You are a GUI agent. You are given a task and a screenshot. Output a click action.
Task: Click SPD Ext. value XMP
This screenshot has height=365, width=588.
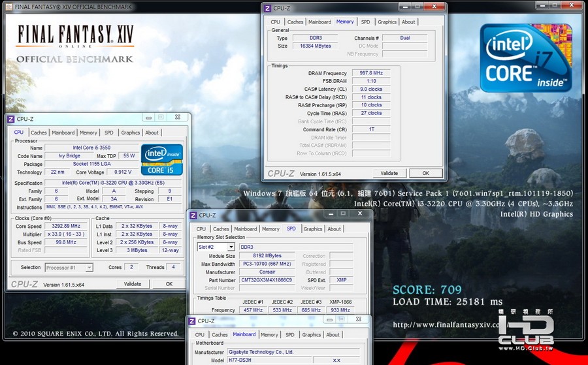coord(341,280)
